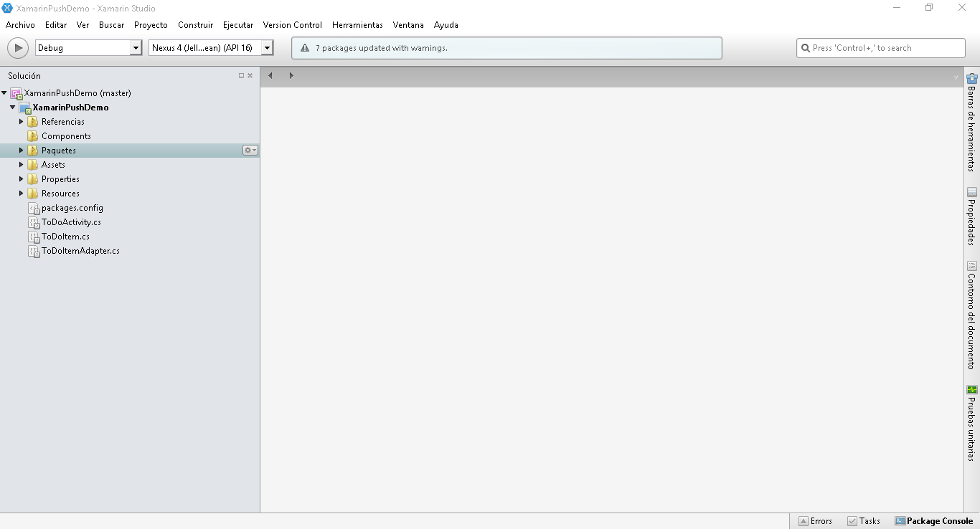Open the Archivo menu
Screen dimensions: 980x529
(20, 24)
